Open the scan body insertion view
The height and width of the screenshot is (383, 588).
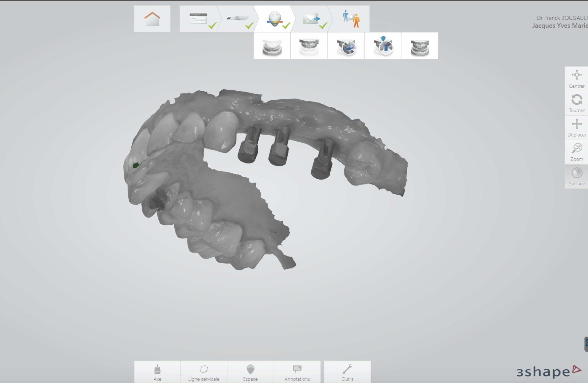[383, 46]
